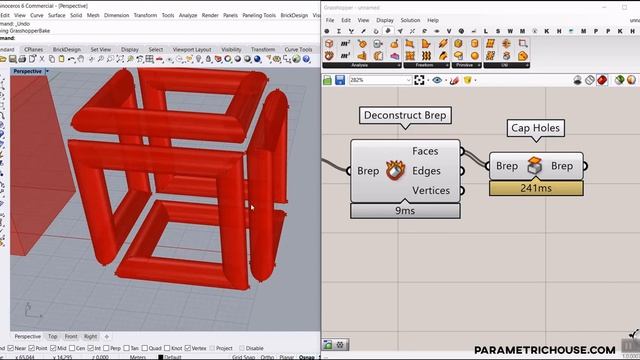Click the black Default layer color swatch
The height and width of the screenshot is (360, 640).
tap(160, 357)
